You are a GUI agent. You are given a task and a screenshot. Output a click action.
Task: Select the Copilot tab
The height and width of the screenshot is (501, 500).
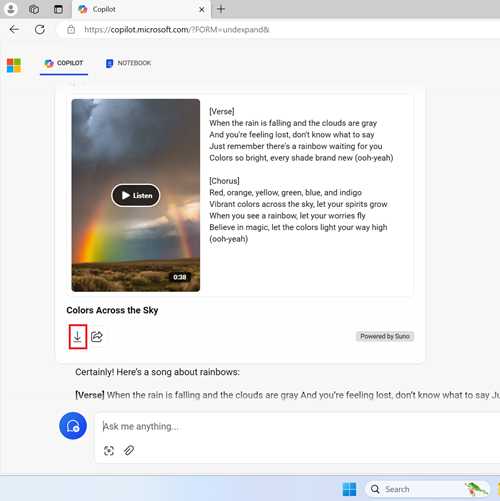pyautogui.click(x=64, y=63)
